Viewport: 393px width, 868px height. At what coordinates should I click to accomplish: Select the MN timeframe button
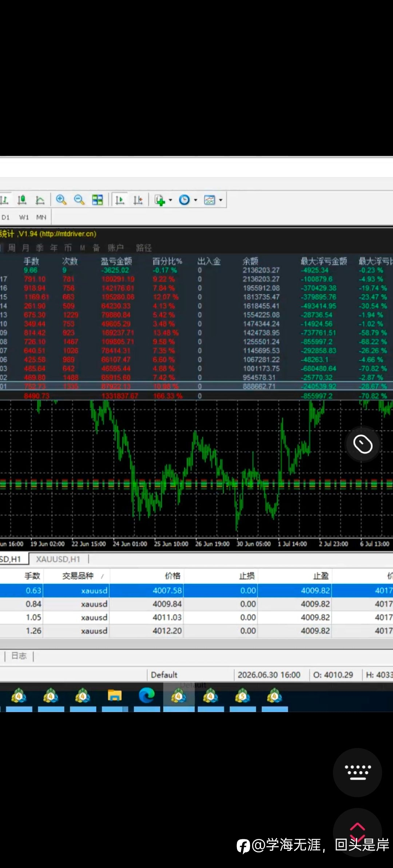[41, 217]
